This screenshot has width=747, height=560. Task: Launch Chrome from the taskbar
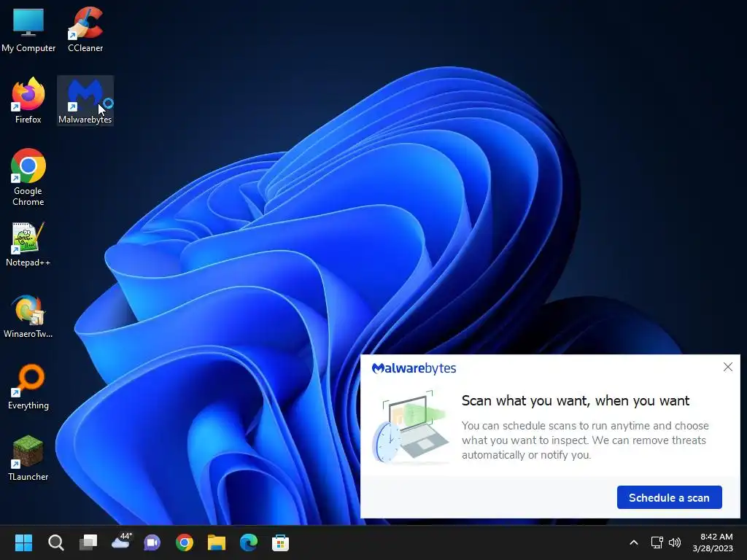point(185,542)
